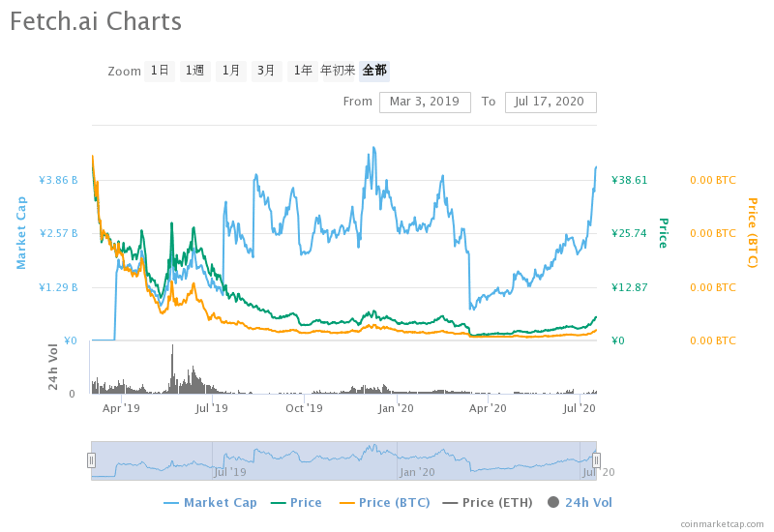The width and height of the screenshot is (774, 532).
Task: Select the 年初来 zoom range button
Action: pos(338,71)
